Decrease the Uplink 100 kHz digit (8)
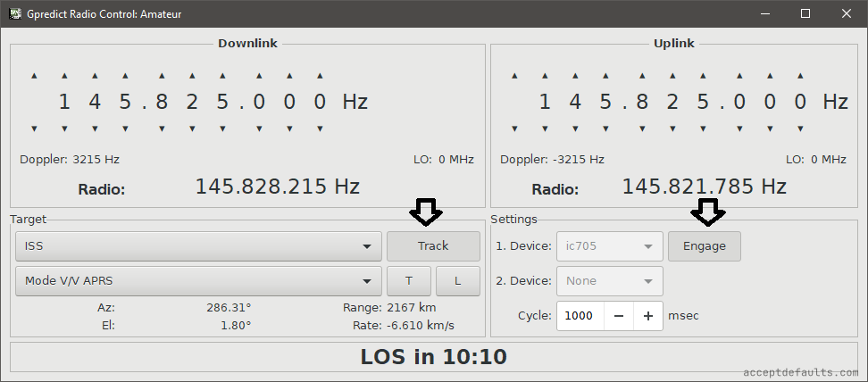The height and width of the screenshot is (382, 868). (641, 128)
